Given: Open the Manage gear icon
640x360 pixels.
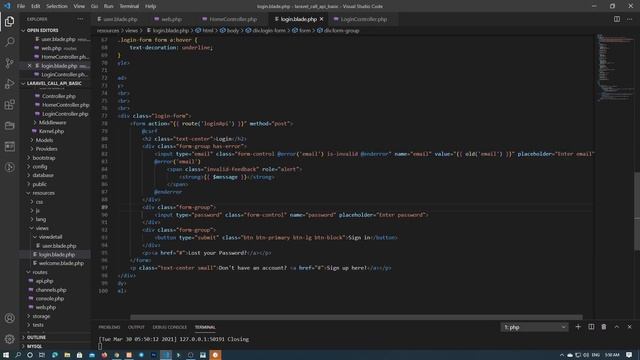Looking at the screenshot, I should pos(9,338).
